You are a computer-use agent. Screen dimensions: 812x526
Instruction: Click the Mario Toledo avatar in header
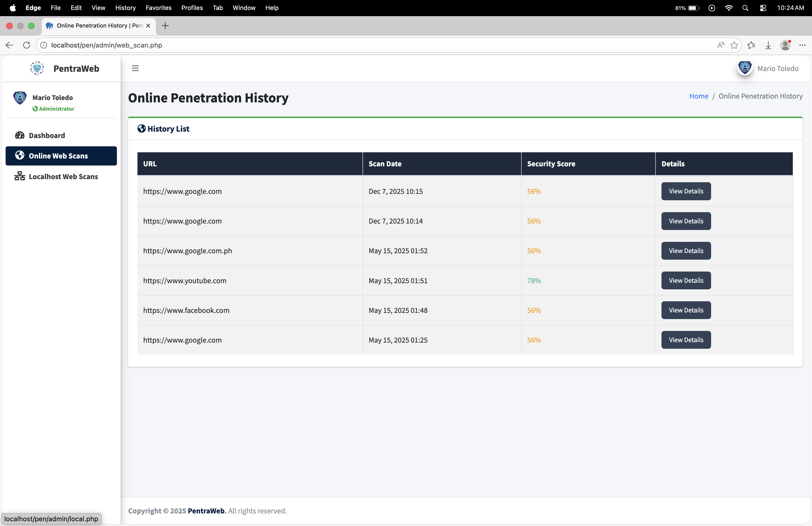click(745, 68)
